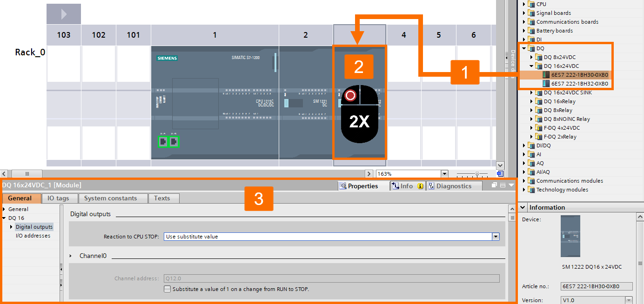The width and height of the screenshot is (644, 304).
Task: Expand the DI folder in the hardware catalog
Action: pyautogui.click(x=523, y=40)
